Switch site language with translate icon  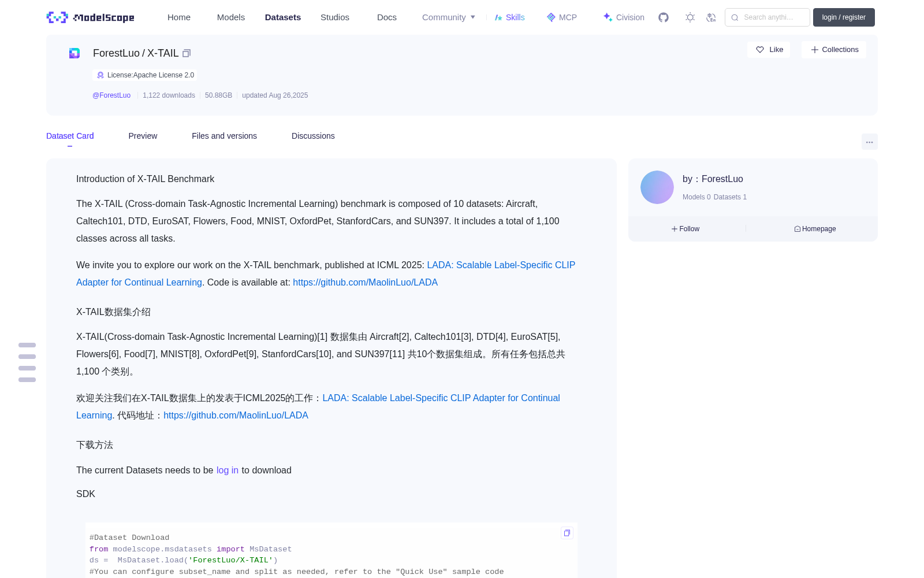click(x=711, y=17)
